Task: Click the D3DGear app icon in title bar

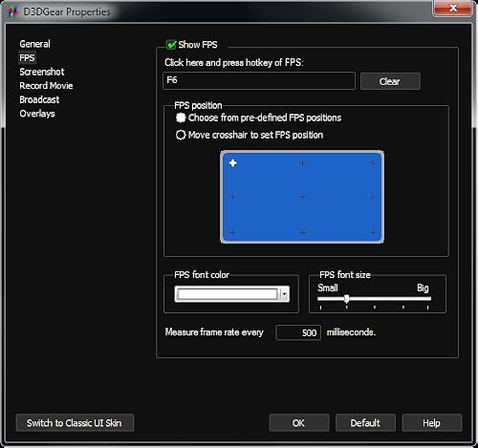Action: coord(12,12)
